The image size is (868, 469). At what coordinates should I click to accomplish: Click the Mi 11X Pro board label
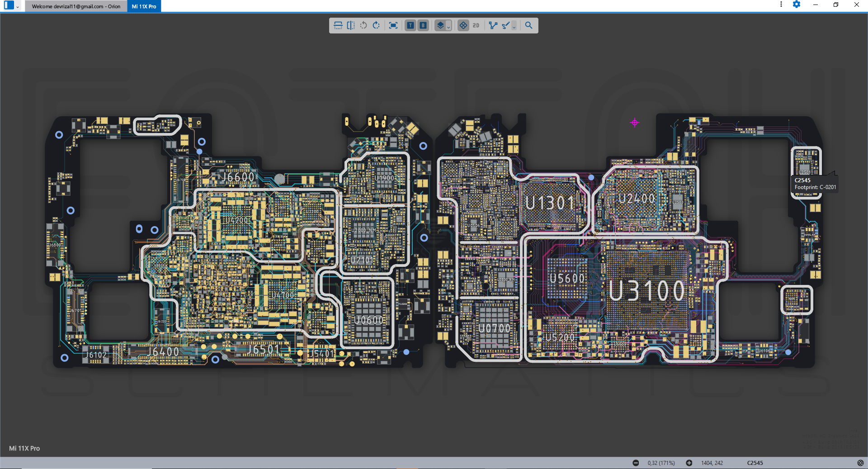click(x=24, y=448)
